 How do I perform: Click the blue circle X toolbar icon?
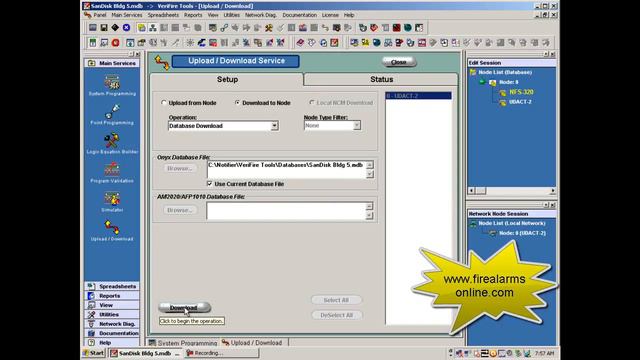tap(127, 28)
